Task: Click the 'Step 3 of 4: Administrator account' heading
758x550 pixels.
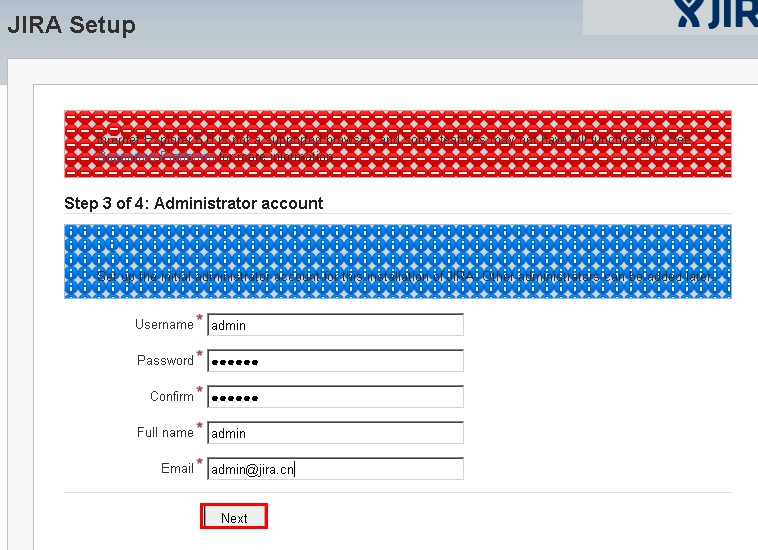Action: (x=193, y=203)
